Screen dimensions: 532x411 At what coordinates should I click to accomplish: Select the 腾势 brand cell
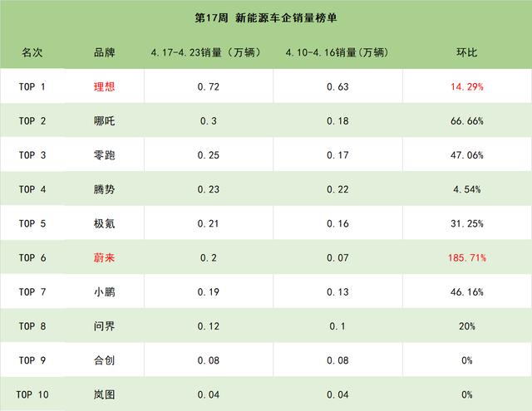104,189
